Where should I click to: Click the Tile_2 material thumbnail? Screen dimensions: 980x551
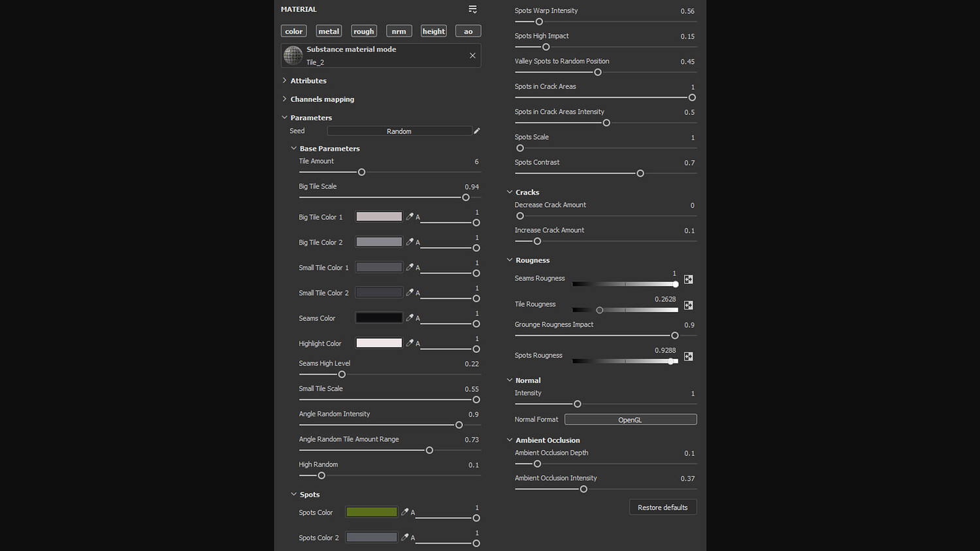click(293, 55)
